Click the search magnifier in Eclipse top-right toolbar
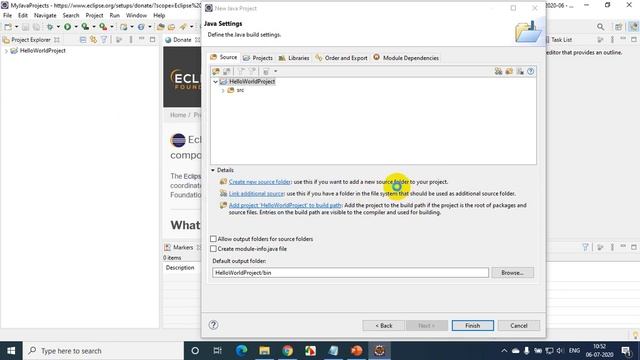Screen dimensions: 640x360 (600, 27)
